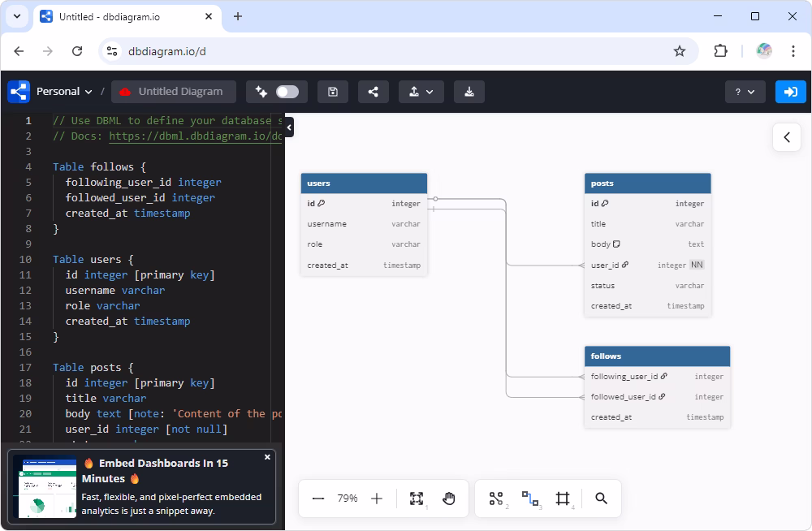Image resolution: width=812 pixels, height=531 pixels.
Task: Click the ad dashboard thumbnail image
Action: tap(45, 486)
